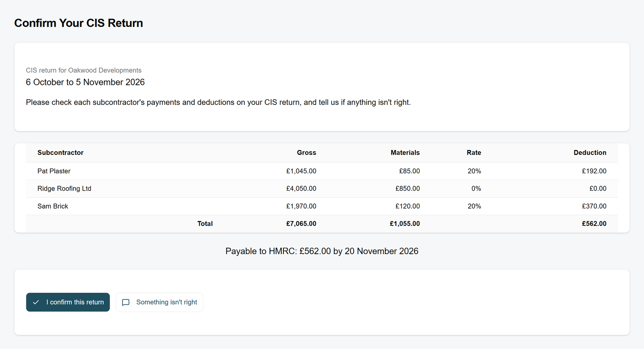Select the 'Sam Brick' subcontractor name
Screen dimensions: 644x349
click(x=53, y=206)
